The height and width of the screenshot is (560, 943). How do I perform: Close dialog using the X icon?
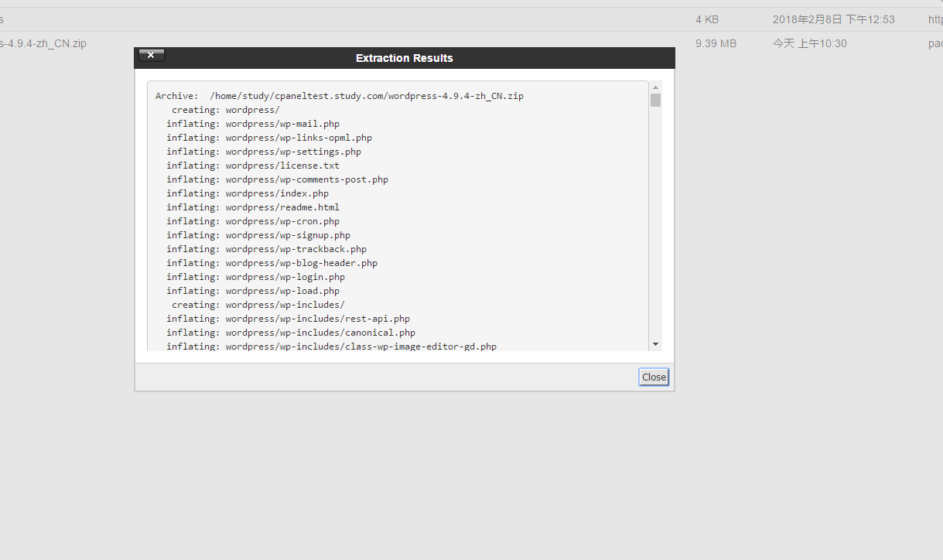(x=151, y=55)
